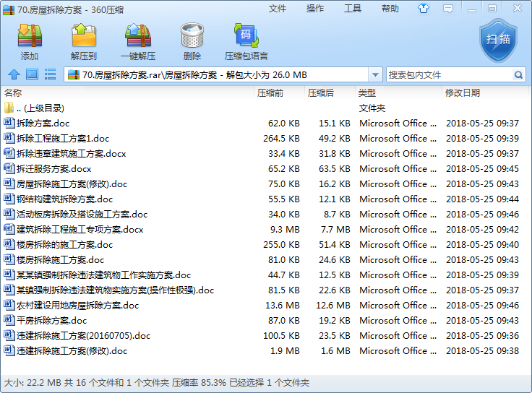532x393 pixels.
Task: Click the 删除 (Delete) trash icon
Action: click(x=192, y=41)
